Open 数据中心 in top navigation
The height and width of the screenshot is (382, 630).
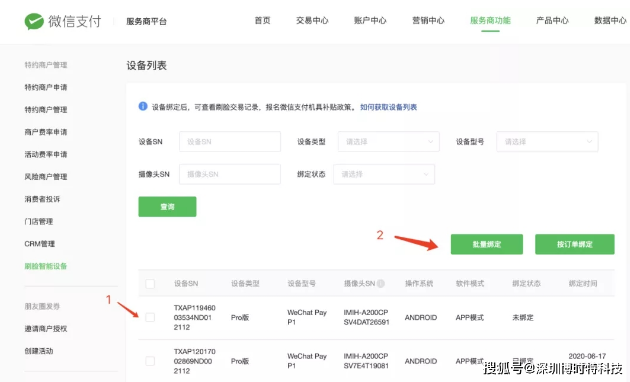coord(610,20)
